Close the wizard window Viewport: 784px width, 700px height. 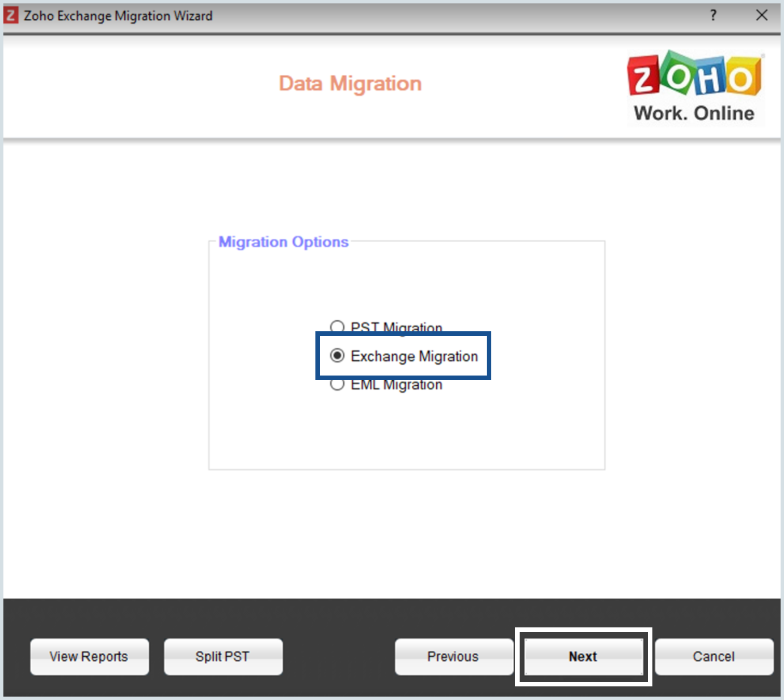pyautogui.click(x=762, y=15)
